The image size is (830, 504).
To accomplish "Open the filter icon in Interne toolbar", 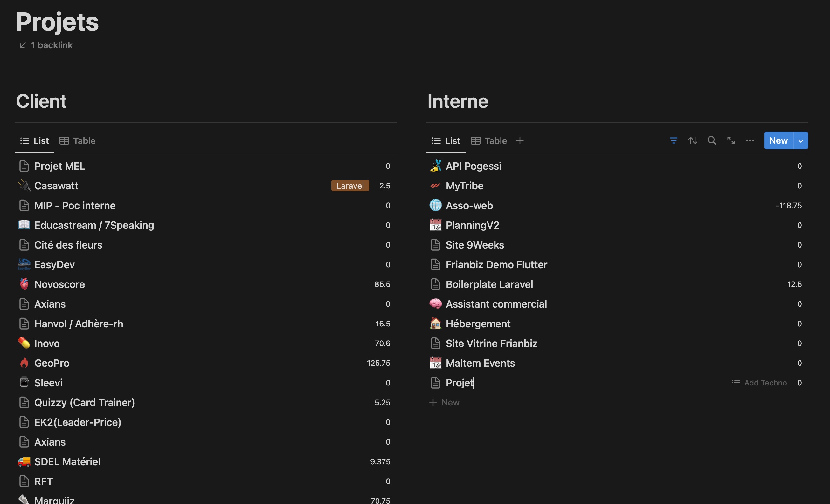I will 674,140.
